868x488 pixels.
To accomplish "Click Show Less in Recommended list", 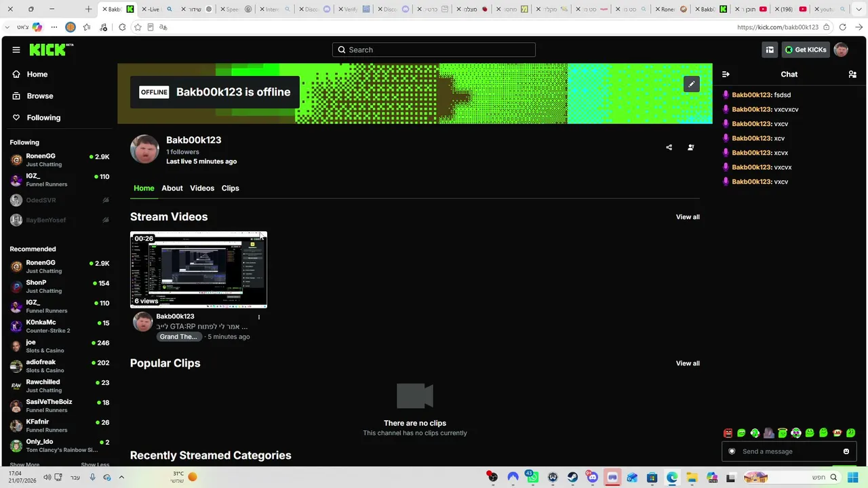I will [95, 465].
